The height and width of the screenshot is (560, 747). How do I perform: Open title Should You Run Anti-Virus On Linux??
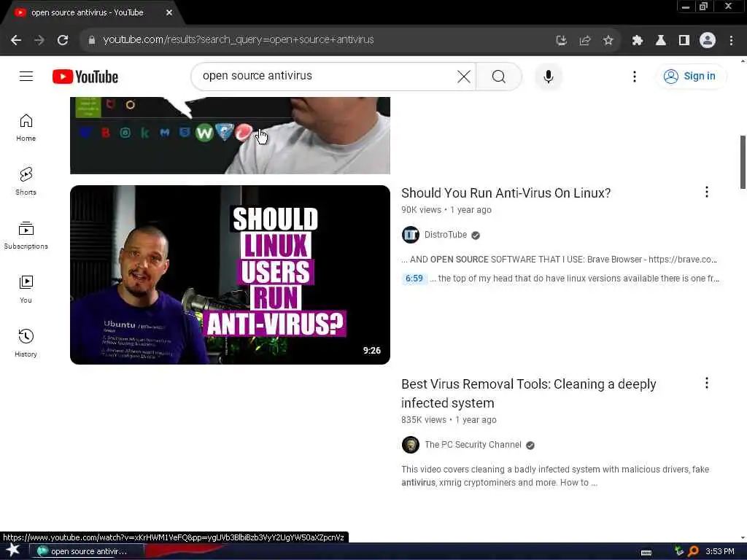pyautogui.click(x=506, y=192)
